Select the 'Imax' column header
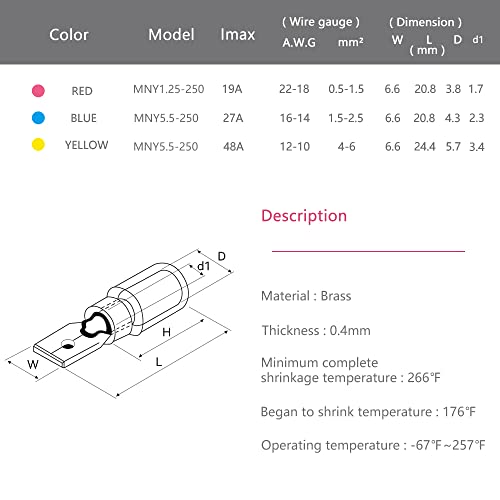 (238, 34)
